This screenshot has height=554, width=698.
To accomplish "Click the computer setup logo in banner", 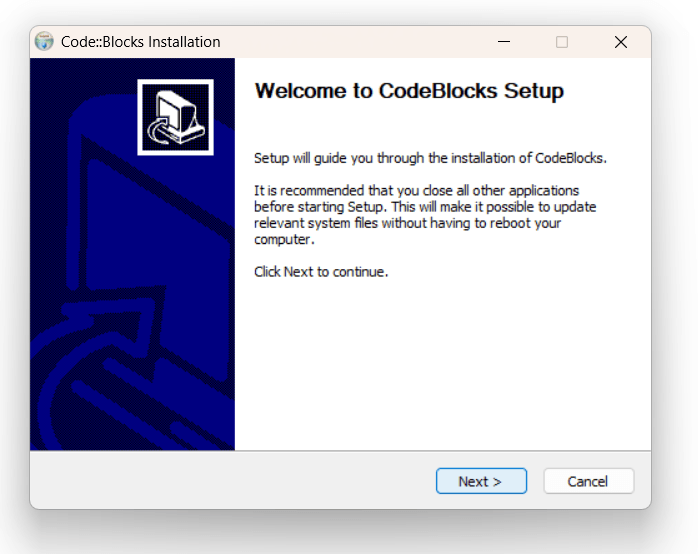I will [x=175, y=117].
